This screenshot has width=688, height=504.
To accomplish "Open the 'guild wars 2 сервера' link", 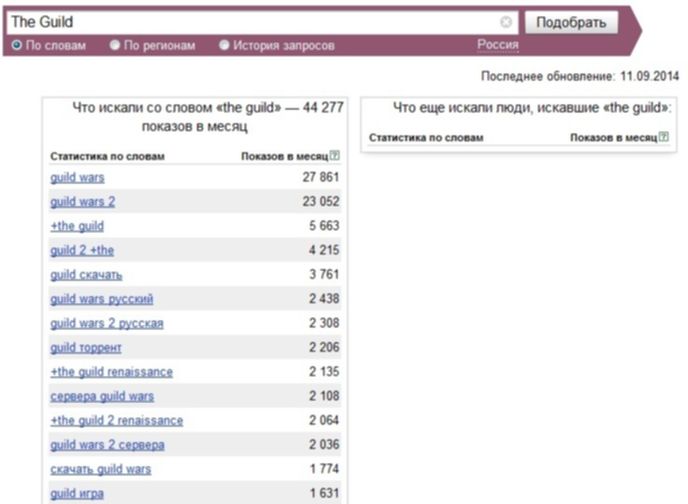I will click(107, 445).
